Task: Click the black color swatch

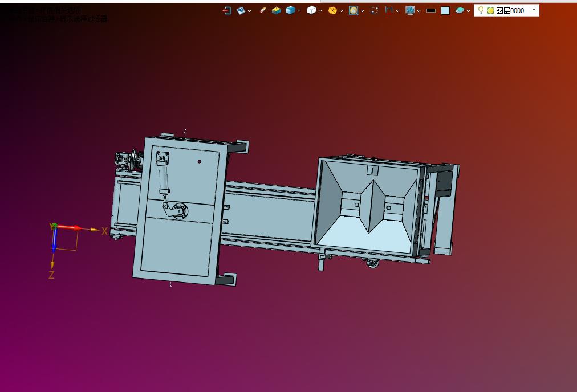Action: point(431,10)
